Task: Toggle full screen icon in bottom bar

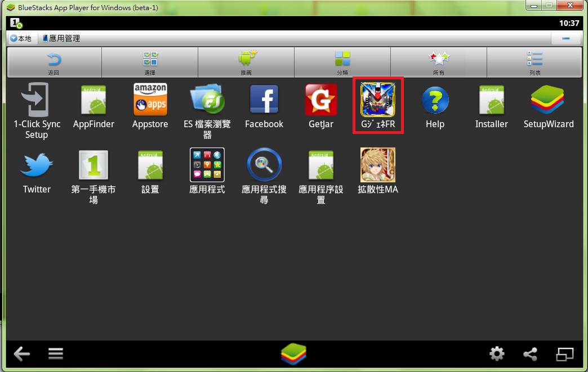Action: (565, 354)
